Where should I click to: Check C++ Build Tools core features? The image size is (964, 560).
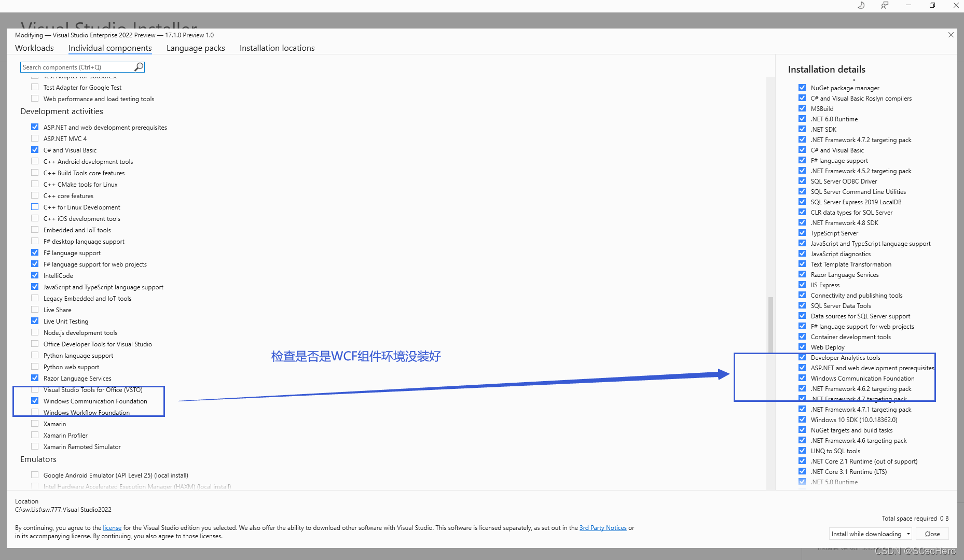[35, 173]
